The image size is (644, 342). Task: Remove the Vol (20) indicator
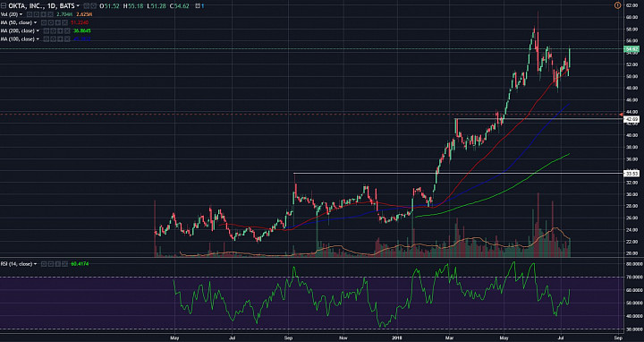(x=50, y=14)
